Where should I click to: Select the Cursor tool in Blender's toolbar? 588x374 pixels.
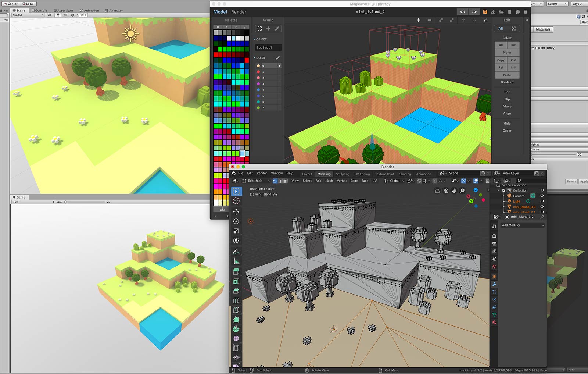click(236, 201)
